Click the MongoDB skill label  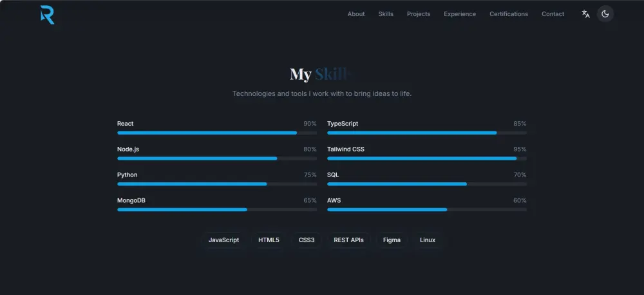[131, 200]
